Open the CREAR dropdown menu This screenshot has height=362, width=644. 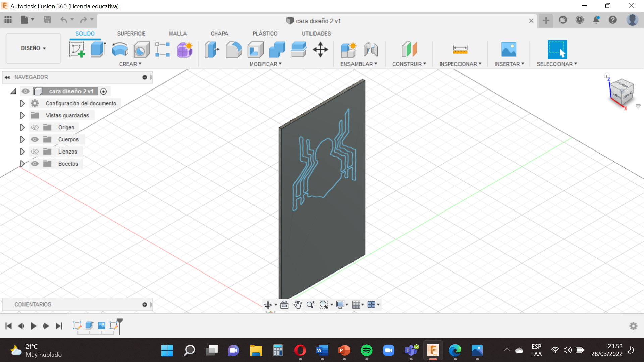pyautogui.click(x=130, y=64)
